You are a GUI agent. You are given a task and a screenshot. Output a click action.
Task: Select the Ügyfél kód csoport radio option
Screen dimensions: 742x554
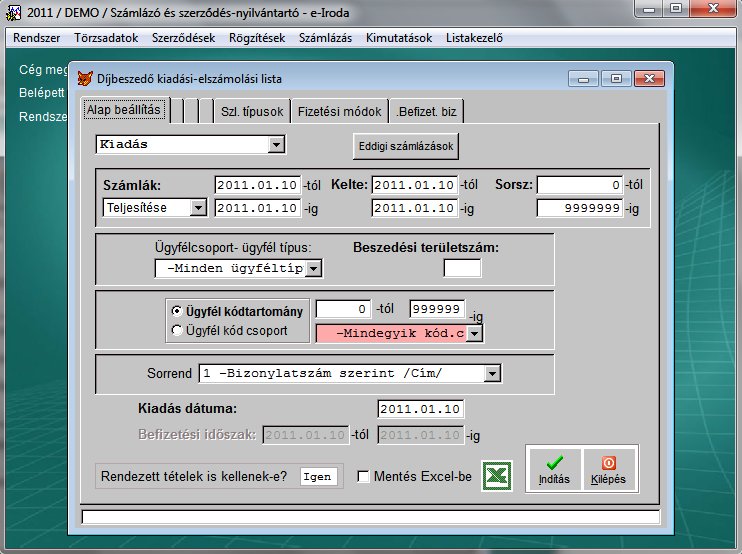[x=177, y=330]
